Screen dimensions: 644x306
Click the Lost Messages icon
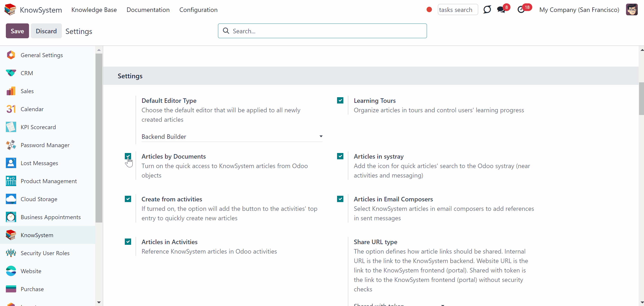[x=11, y=163]
